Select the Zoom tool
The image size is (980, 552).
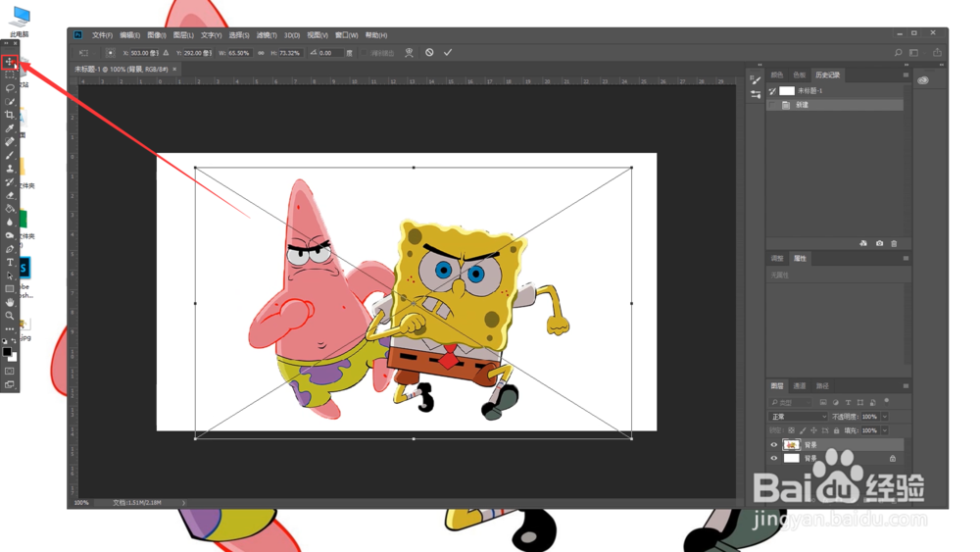(10, 316)
